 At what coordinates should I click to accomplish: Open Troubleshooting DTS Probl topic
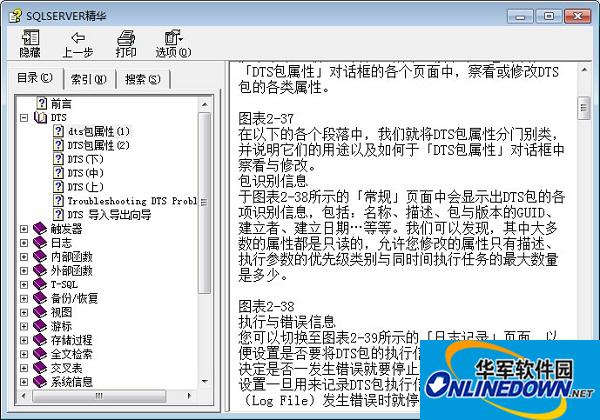[132, 200]
